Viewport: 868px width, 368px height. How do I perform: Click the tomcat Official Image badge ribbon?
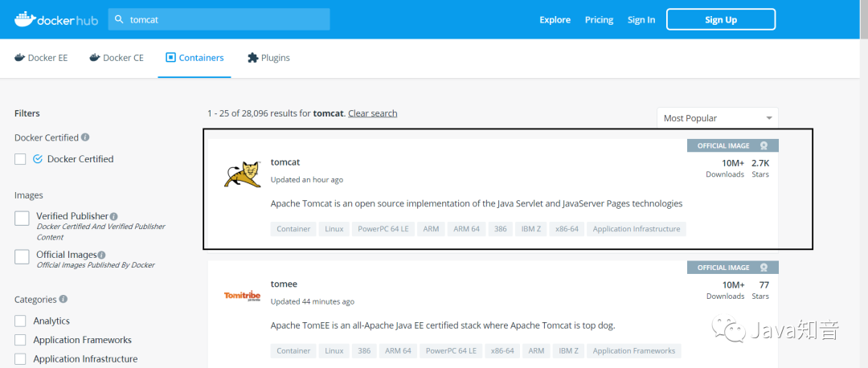click(x=733, y=145)
